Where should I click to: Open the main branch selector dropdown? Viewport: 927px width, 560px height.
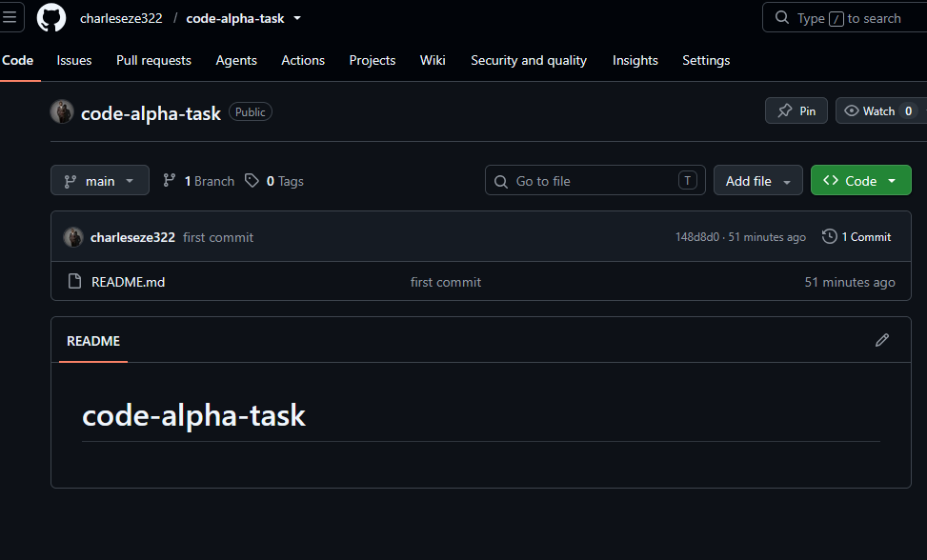[100, 180]
